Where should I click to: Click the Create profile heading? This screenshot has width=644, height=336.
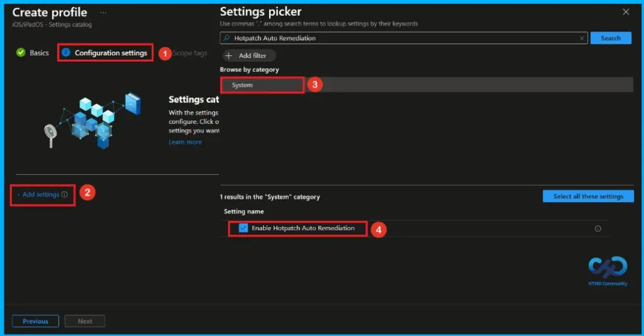pyautogui.click(x=50, y=13)
